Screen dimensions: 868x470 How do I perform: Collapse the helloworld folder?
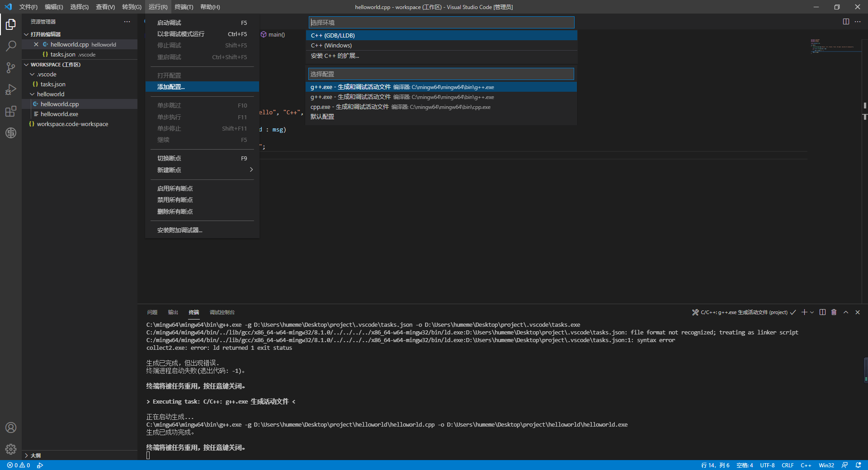click(x=32, y=94)
